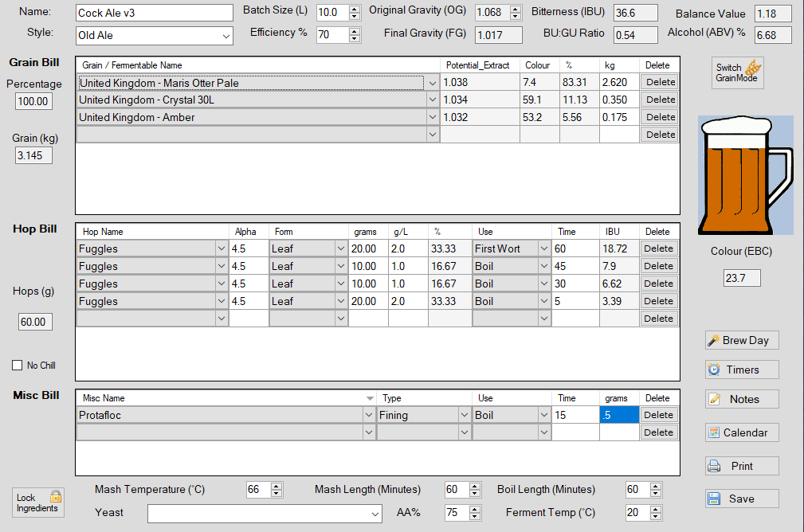
Task: Save the Cock Ale recipe
Action: click(741, 499)
